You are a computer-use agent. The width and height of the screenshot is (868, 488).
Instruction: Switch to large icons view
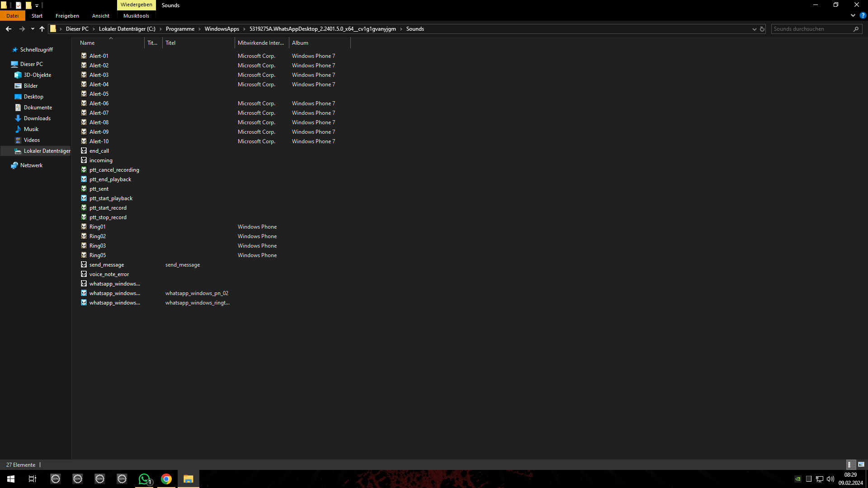pos(861,465)
